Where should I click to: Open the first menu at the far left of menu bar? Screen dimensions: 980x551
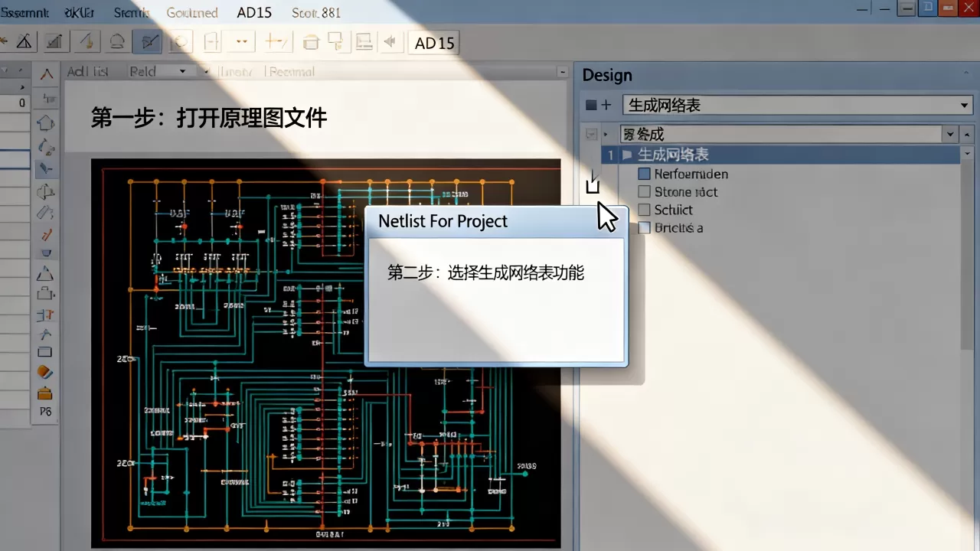[x=24, y=13]
